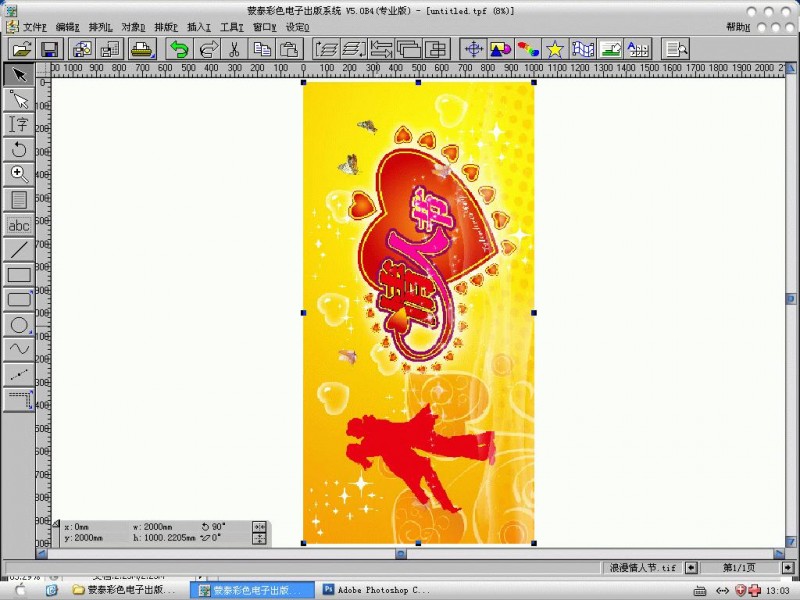Viewport: 800px width, 600px height.
Task: Click the scissors Cut icon
Action: (234, 48)
